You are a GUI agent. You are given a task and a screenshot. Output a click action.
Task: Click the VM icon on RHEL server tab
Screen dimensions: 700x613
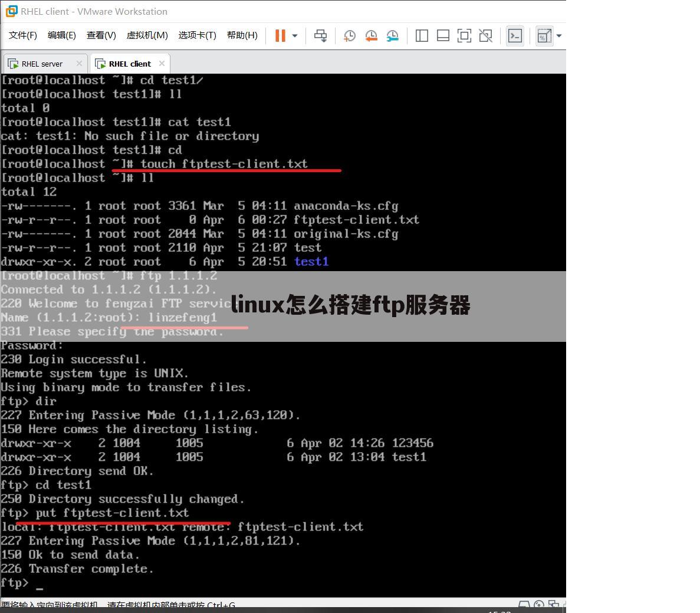click(13, 64)
